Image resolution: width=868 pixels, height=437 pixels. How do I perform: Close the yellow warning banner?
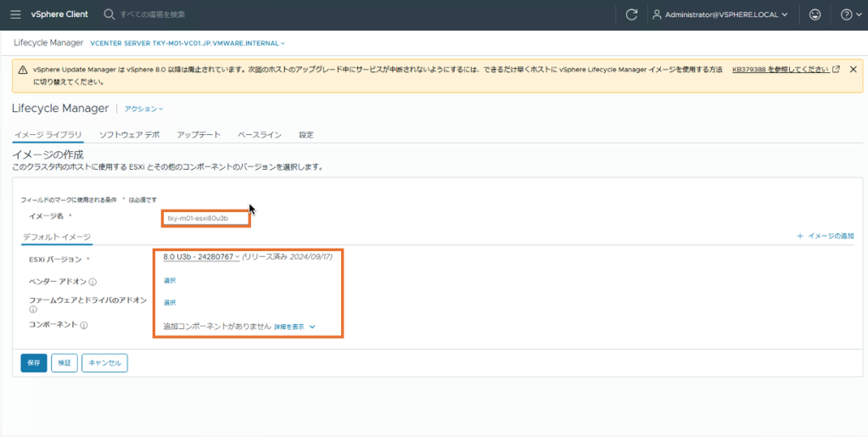(853, 70)
